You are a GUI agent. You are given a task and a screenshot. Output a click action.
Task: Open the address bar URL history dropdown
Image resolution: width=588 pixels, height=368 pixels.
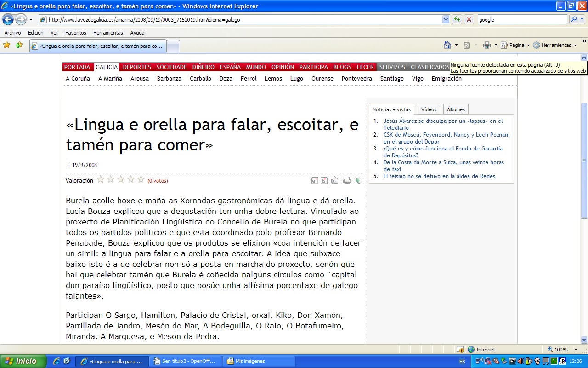(446, 19)
